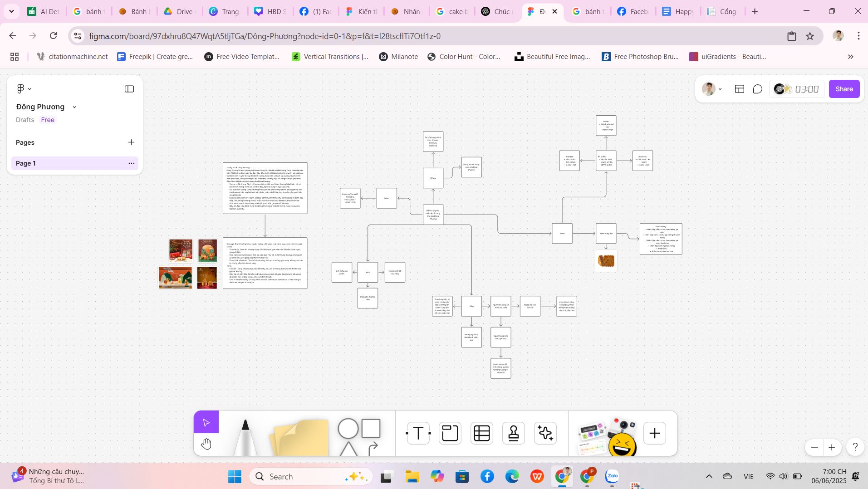Click the Share button

tap(844, 89)
